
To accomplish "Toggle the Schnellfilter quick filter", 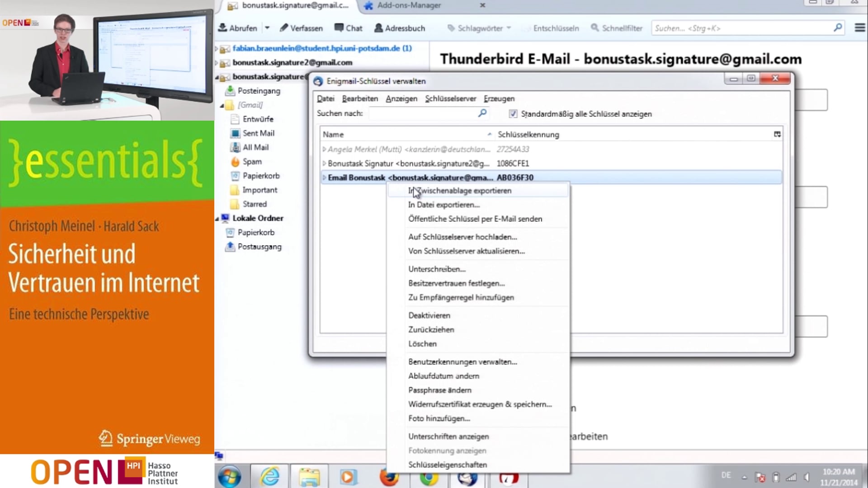I will [617, 28].
